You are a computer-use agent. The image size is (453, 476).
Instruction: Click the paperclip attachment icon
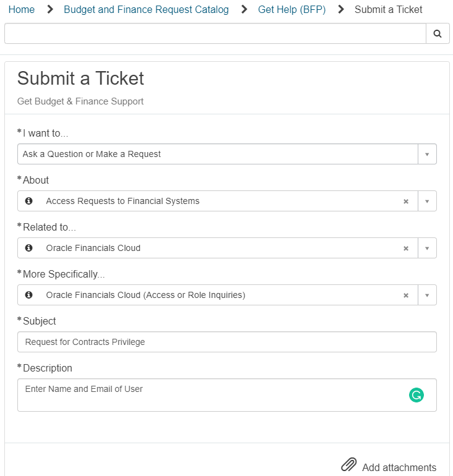pos(348,464)
